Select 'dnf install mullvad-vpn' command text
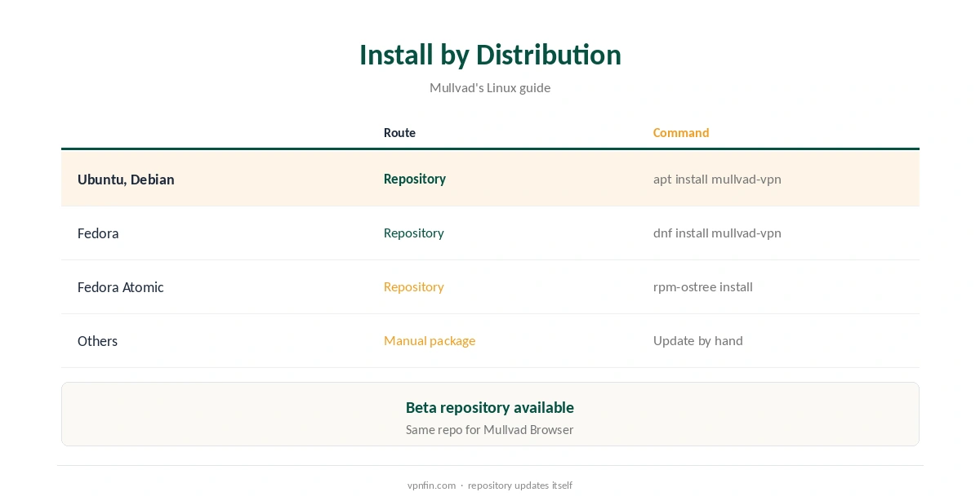Image resolution: width=980 pixels, height=501 pixels. 717,233
